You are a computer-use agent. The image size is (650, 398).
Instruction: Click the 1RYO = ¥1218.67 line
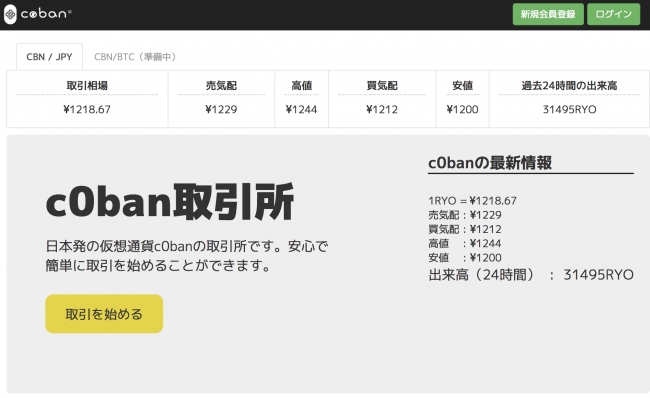point(473,201)
